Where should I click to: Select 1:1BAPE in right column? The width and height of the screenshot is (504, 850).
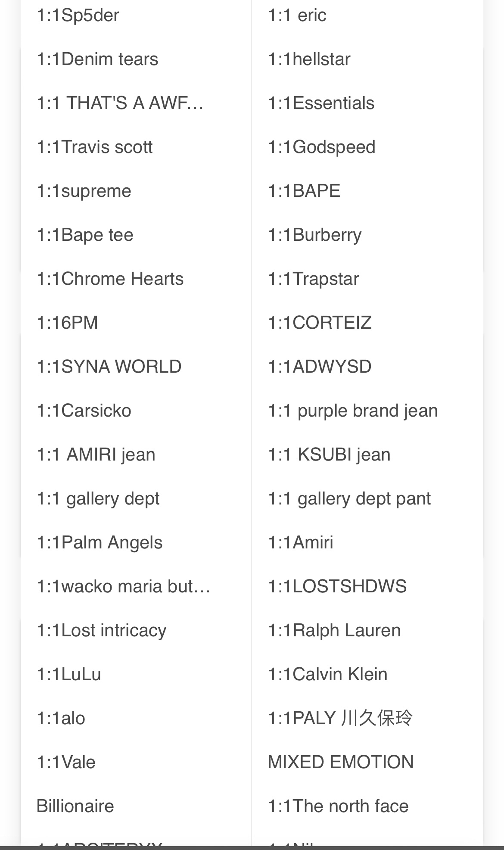pyautogui.click(x=304, y=191)
